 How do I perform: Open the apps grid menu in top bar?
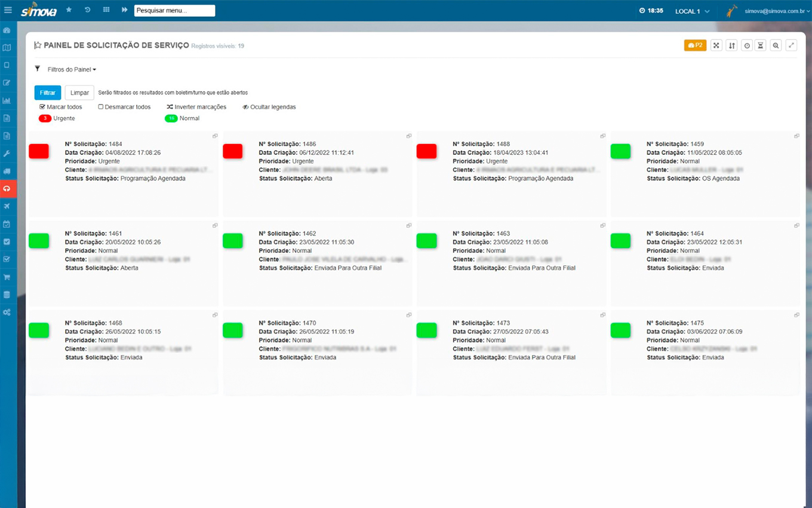(x=106, y=10)
